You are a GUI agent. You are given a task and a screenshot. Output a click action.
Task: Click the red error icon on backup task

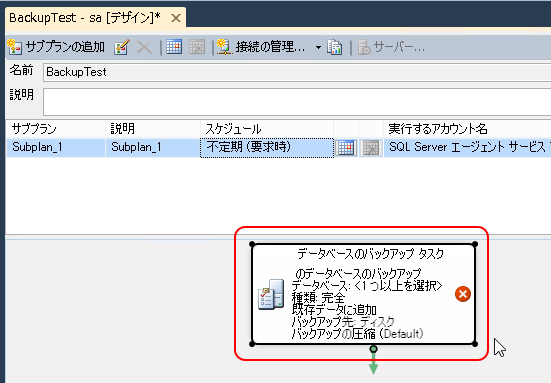click(x=463, y=294)
